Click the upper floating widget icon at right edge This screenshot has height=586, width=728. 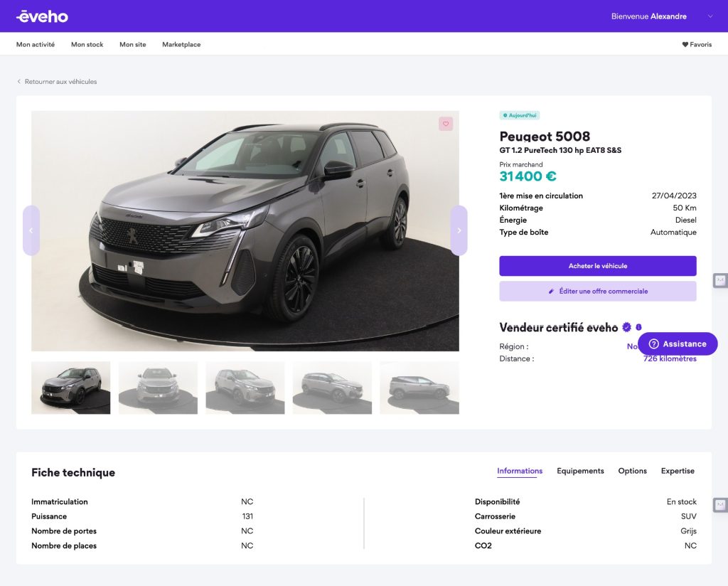tap(720, 280)
